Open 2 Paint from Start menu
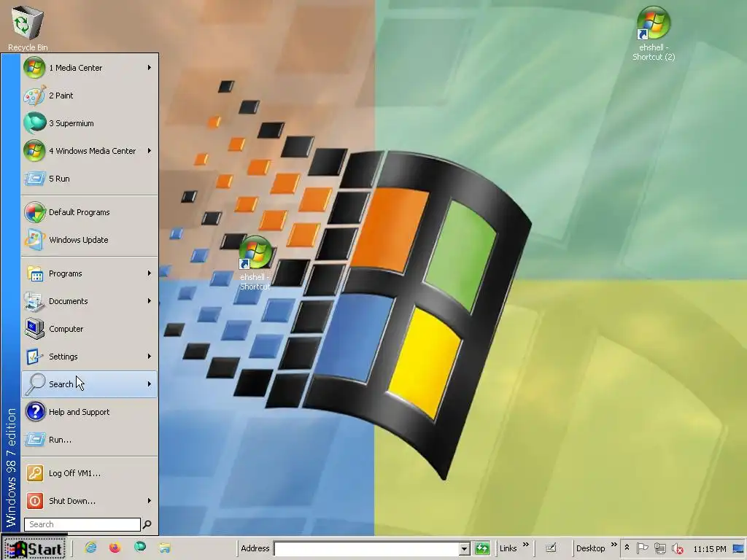This screenshot has width=747, height=560. pos(90,96)
